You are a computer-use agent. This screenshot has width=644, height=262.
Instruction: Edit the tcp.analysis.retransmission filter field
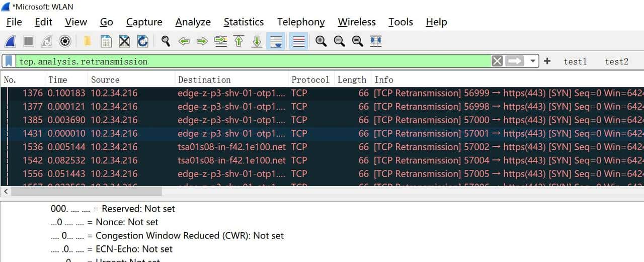pyautogui.click(x=253, y=61)
